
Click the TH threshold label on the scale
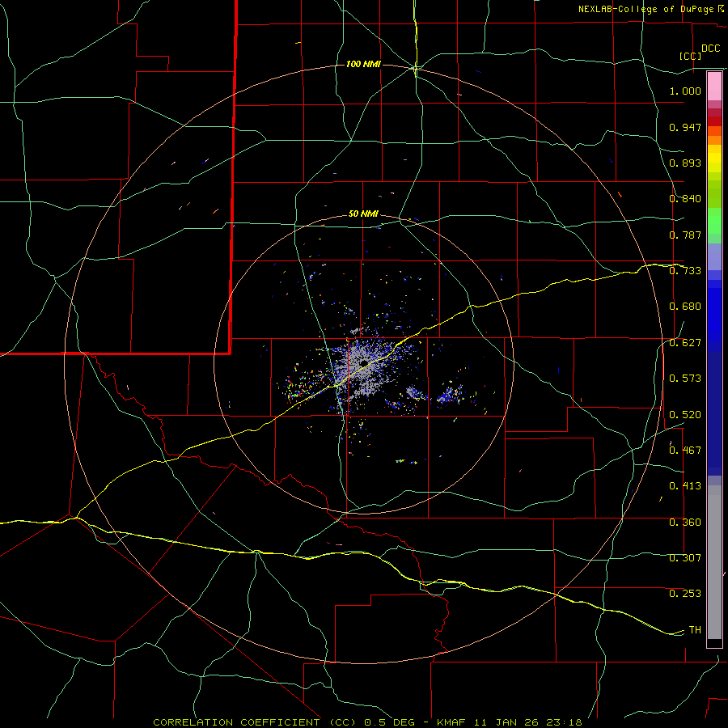pyautogui.click(x=695, y=630)
